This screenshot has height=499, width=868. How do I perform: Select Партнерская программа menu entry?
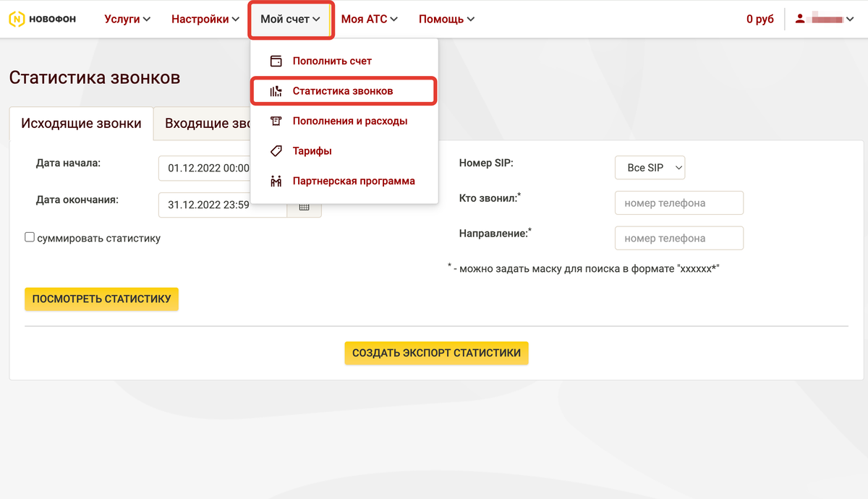coord(344,181)
